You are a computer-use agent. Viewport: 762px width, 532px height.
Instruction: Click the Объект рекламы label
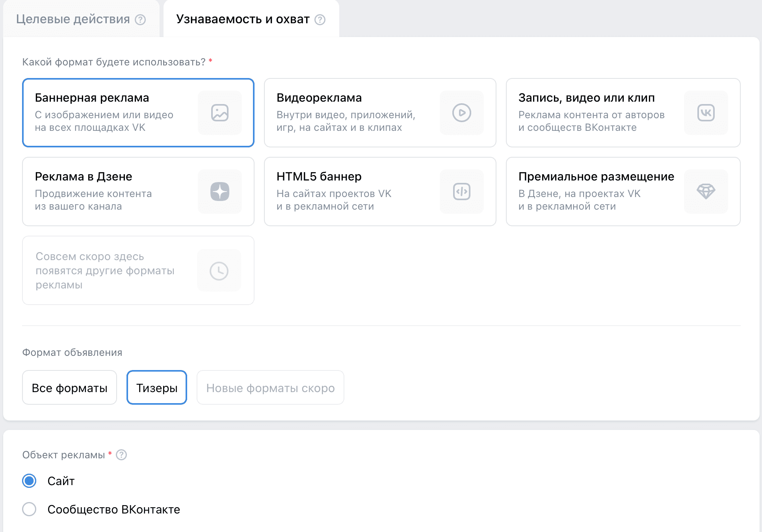click(x=63, y=455)
